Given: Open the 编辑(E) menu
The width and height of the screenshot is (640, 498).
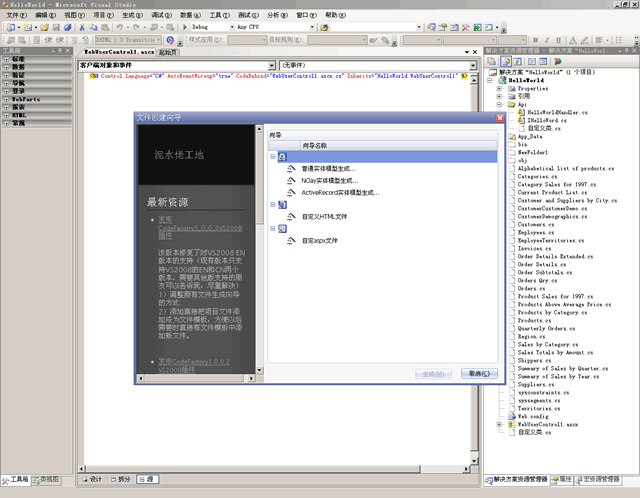Looking at the screenshot, I should pyautogui.click(x=45, y=15).
